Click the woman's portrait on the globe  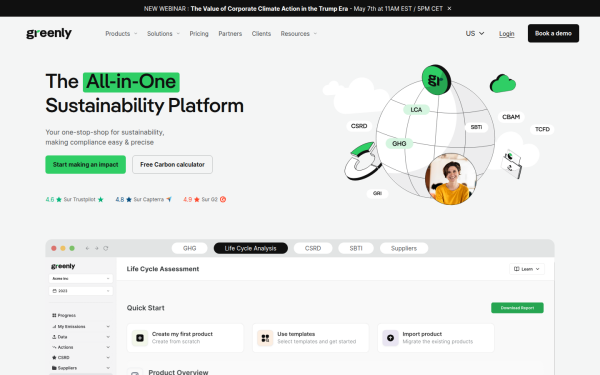pos(451,179)
